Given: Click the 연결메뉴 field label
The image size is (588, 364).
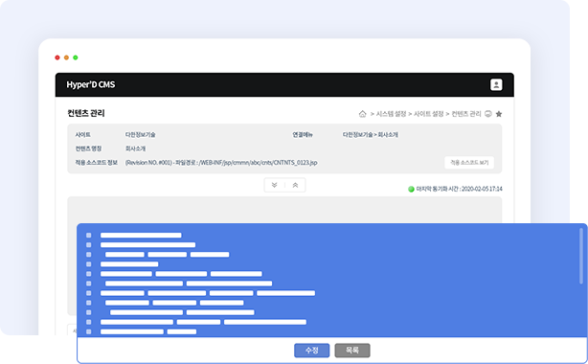Looking at the screenshot, I should click(x=303, y=135).
